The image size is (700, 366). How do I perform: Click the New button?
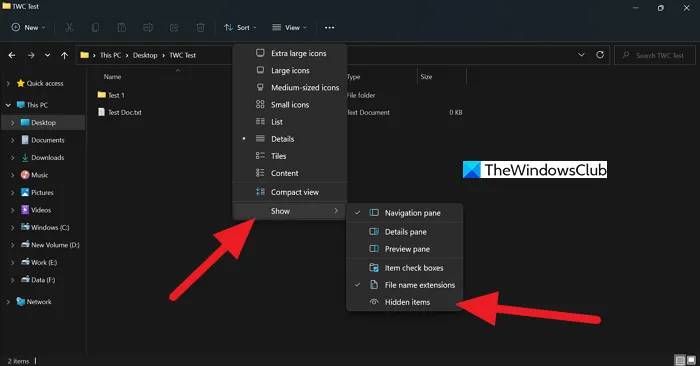tap(28, 28)
